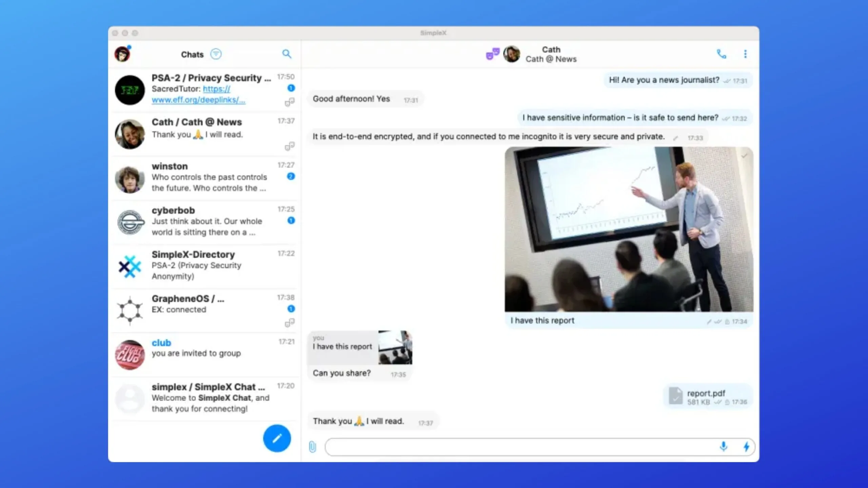Viewport: 868px width, 488px height.
Task: Open the new compose/chat icon
Action: tap(277, 438)
